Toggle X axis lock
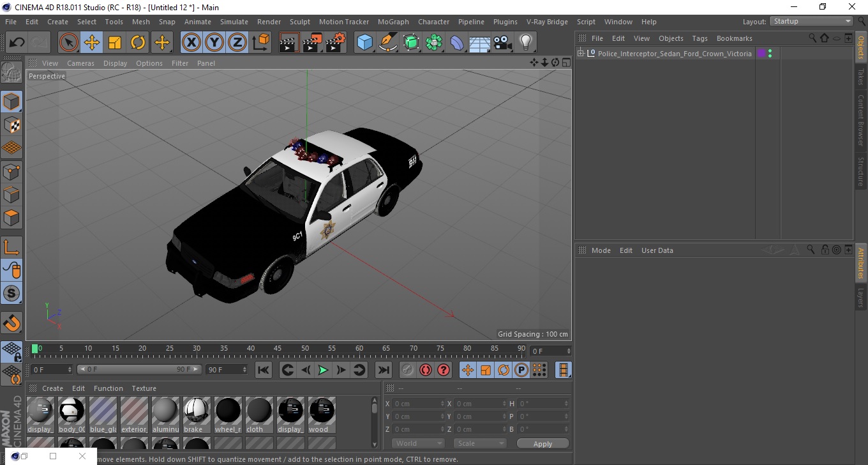The image size is (868, 465). pos(191,43)
